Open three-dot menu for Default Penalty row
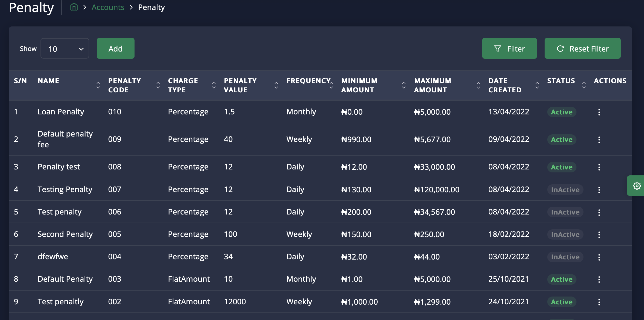Image resolution: width=644 pixels, height=320 pixels. point(599,279)
